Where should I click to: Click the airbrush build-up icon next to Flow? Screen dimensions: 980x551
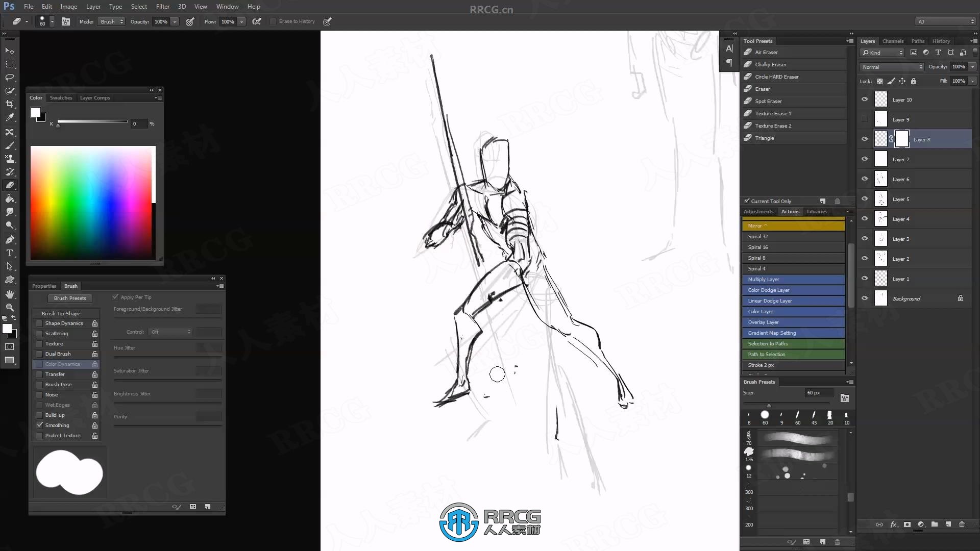(257, 21)
